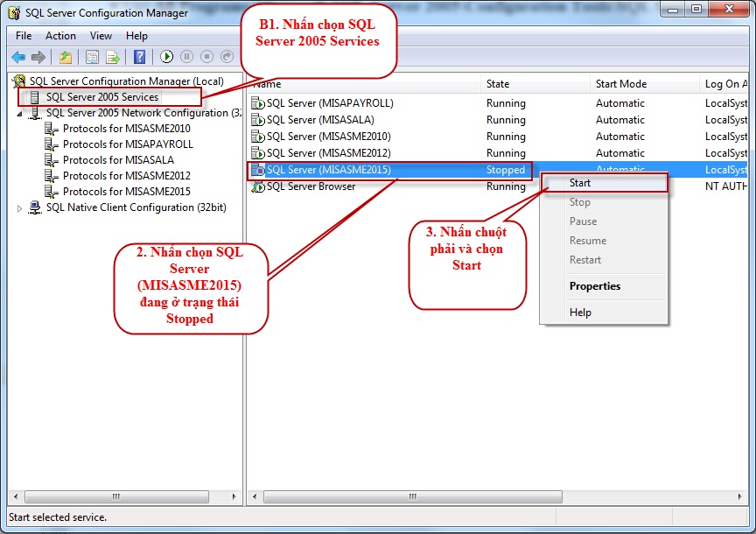This screenshot has height=534, width=756.
Task: Sort by the State column header
Action: (535, 84)
